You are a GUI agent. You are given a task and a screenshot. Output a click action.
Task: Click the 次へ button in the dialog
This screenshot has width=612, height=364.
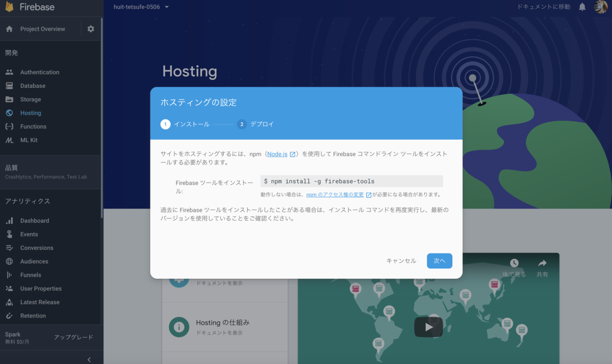(x=439, y=261)
